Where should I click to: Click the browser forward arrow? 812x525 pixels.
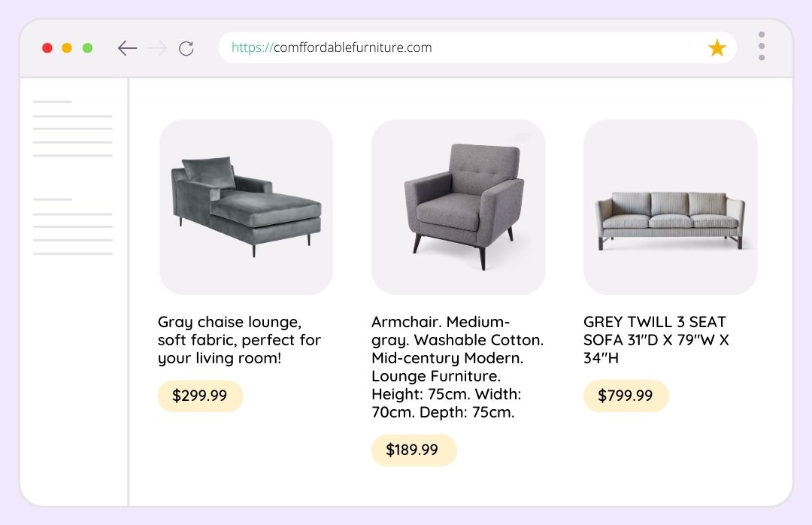point(157,48)
